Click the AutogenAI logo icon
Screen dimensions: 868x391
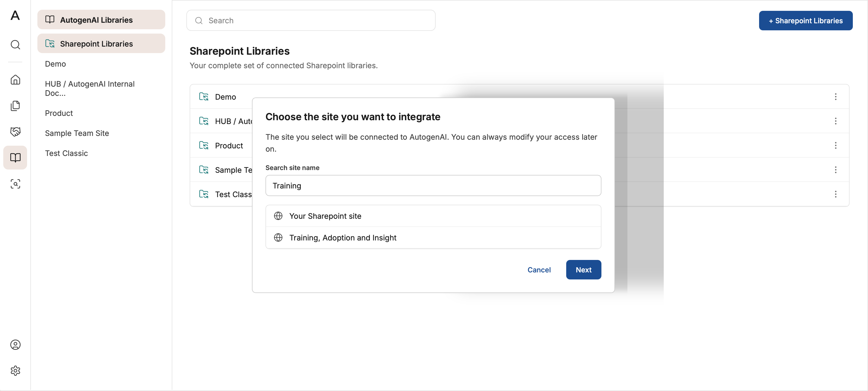click(15, 15)
